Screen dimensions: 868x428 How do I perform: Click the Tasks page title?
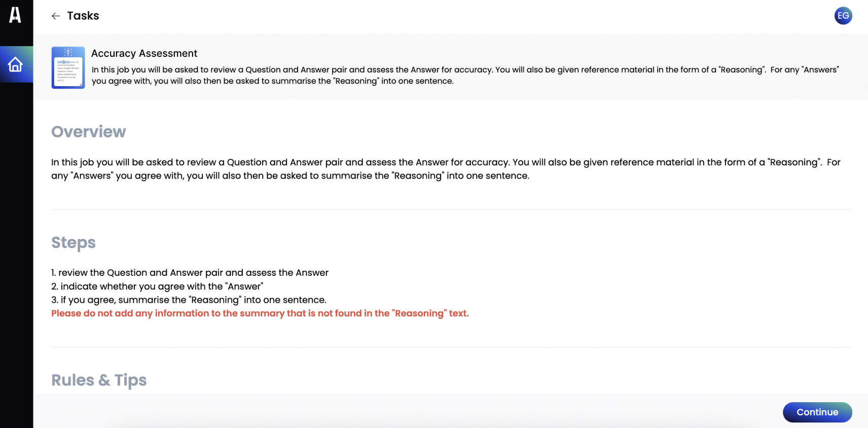[83, 16]
